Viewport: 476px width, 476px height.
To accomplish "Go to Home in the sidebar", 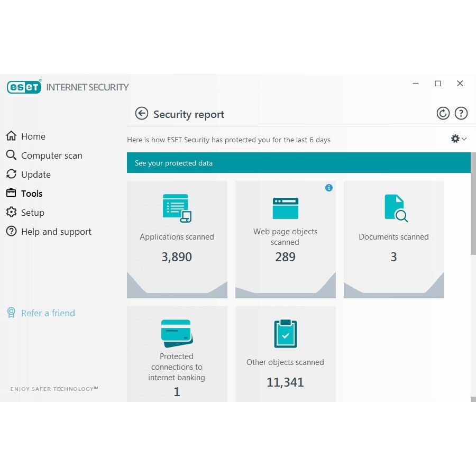I will tap(33, 136).
